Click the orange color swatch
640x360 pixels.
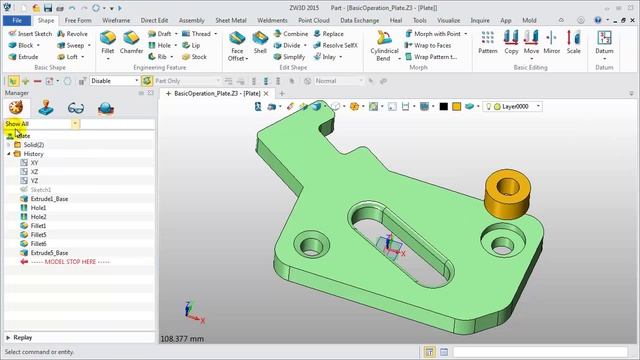[456, 107]
